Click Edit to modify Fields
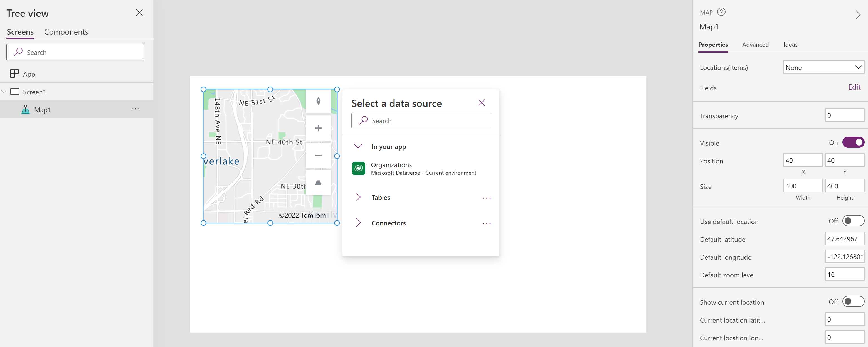 point(855,87)
